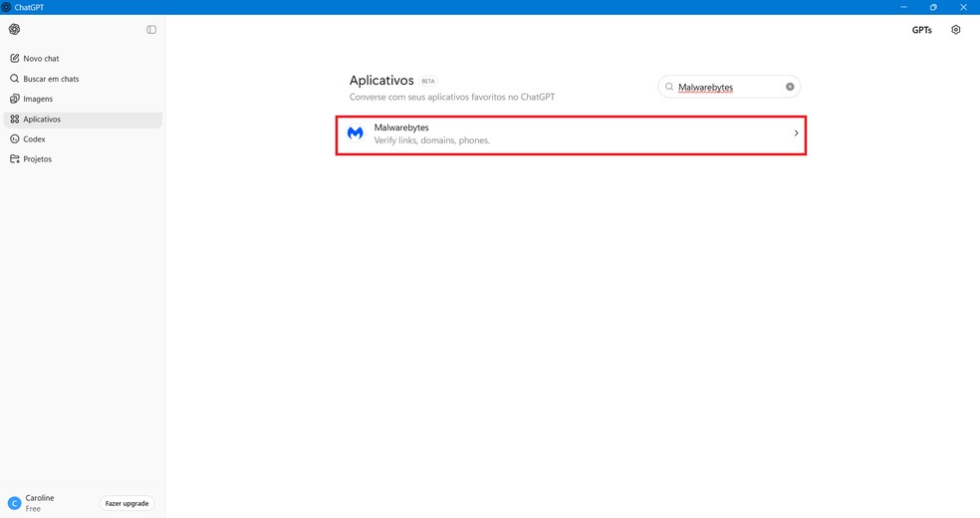Open Projetos section
The width and height of the screenshot is (980, 518).
83,158
